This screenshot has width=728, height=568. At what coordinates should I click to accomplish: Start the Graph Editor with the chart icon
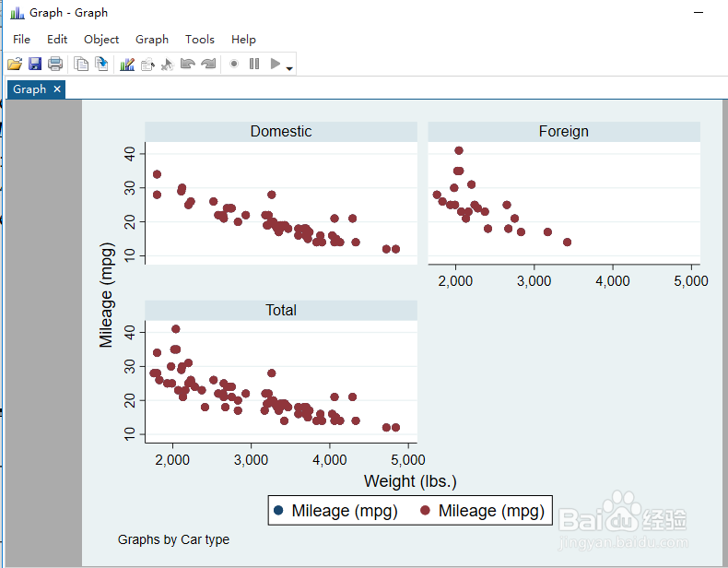point(127,64)
